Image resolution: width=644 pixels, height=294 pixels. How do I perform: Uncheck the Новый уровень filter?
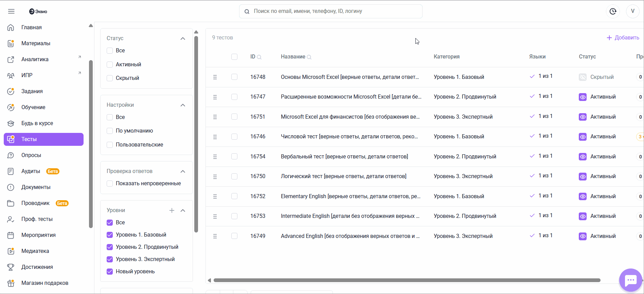110,271
